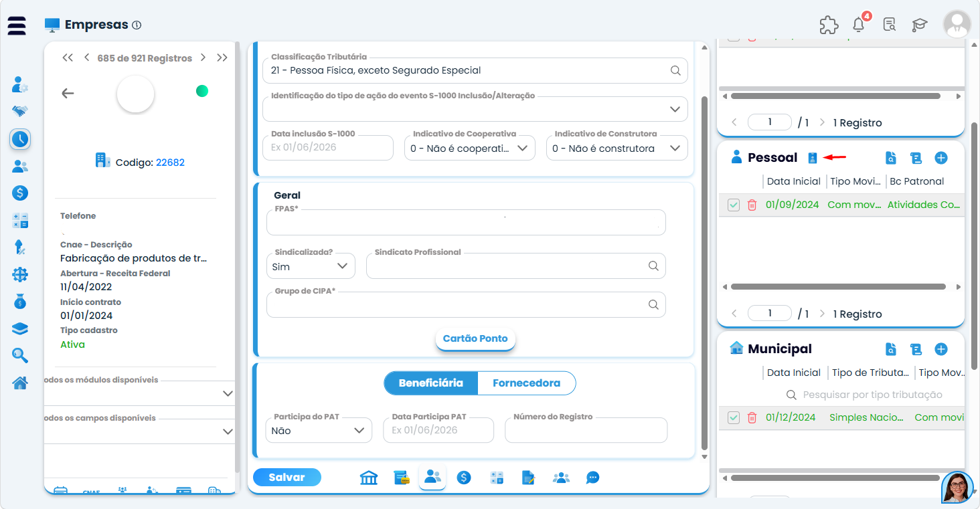Click the Pessoal page number box
The height and width of the screenshot is (509, 980).
click(770, 314)
